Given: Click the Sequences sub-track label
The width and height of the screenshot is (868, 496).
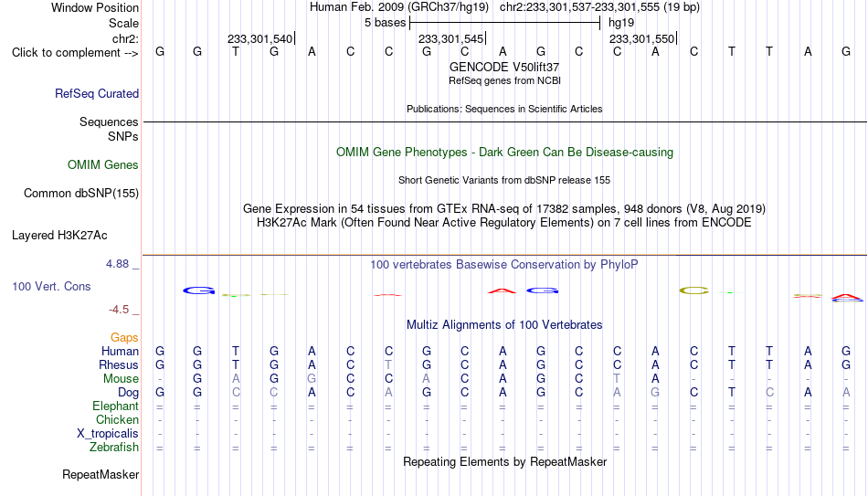Looking at the screenshot, I should (109, 122).
